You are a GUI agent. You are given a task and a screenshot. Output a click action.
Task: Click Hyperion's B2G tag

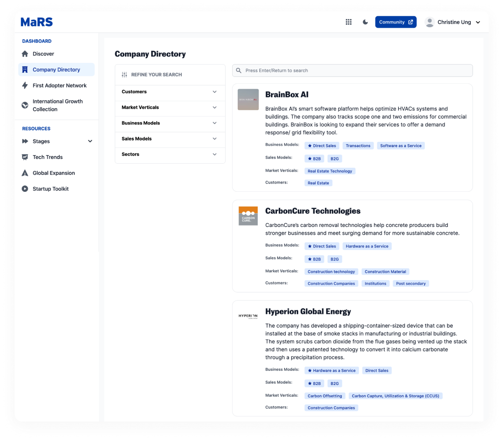tap(335, 384)
